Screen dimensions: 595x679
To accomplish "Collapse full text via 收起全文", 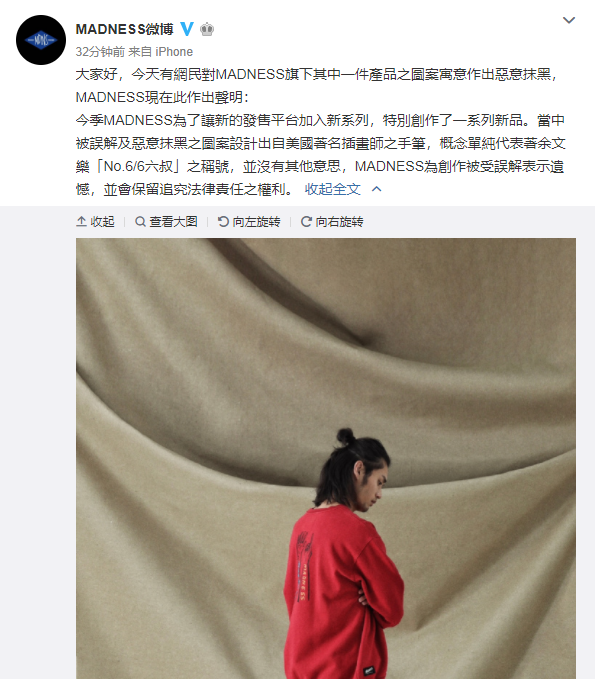I will point(333,189).
